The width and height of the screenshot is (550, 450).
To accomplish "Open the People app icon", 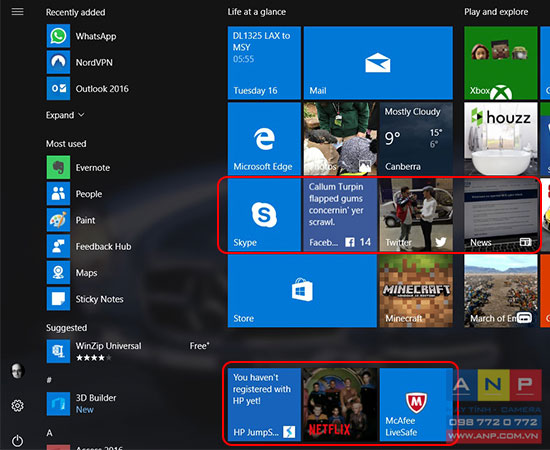I will (58, 194).
